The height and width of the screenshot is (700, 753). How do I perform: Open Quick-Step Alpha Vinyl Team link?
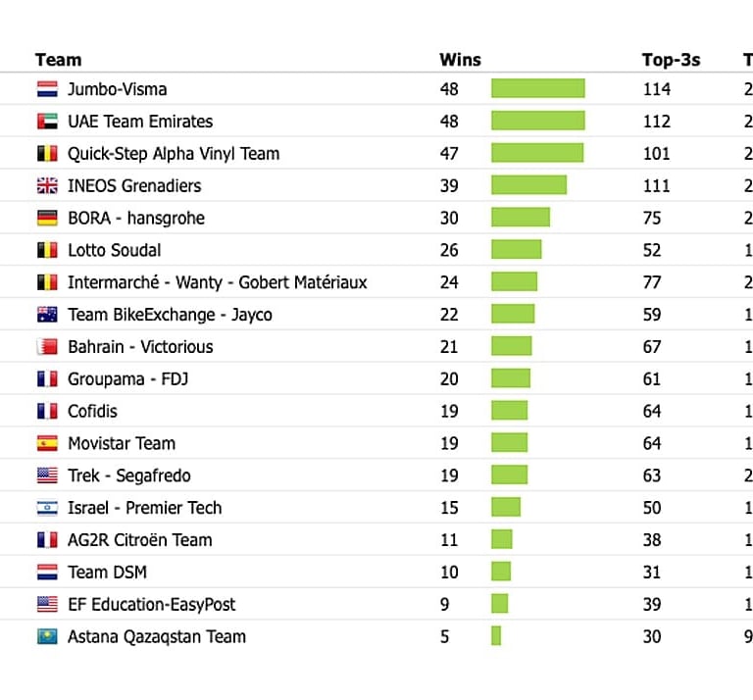173,154
